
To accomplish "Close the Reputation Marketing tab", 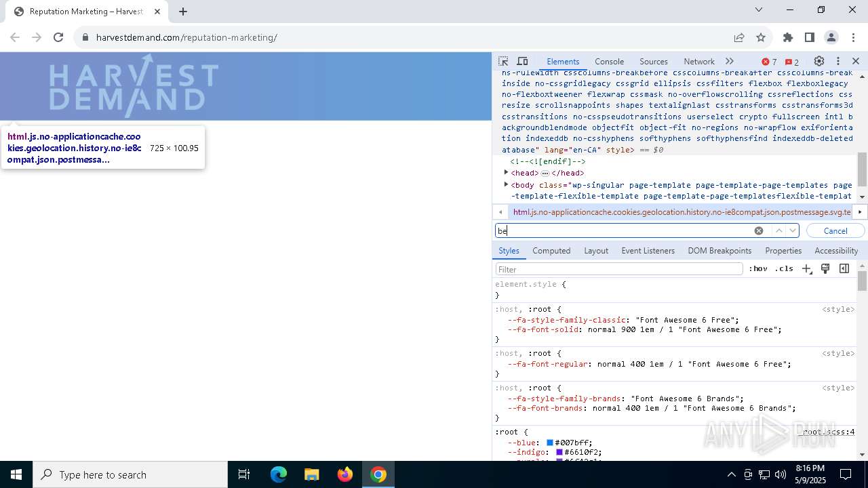I will [x=157, y=12].
